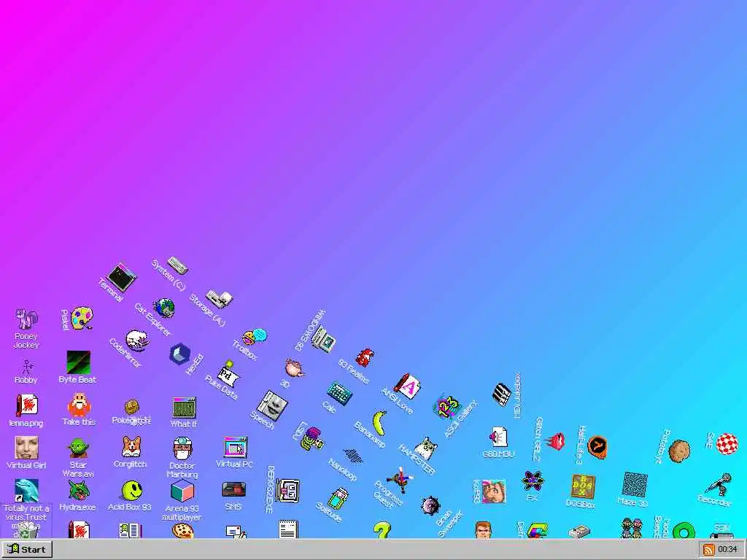Open the Storage (A:) drive icon
747x560 pixels.
click(x=219, y=298)
